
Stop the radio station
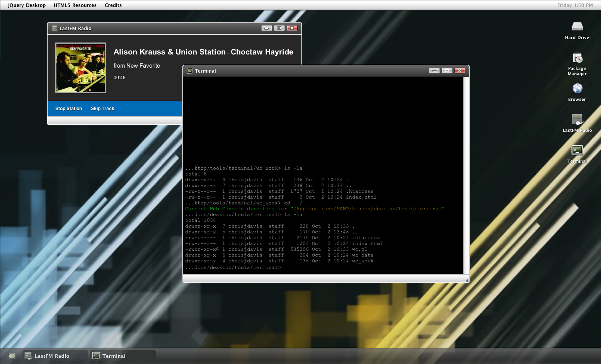[x=68, y=109]
